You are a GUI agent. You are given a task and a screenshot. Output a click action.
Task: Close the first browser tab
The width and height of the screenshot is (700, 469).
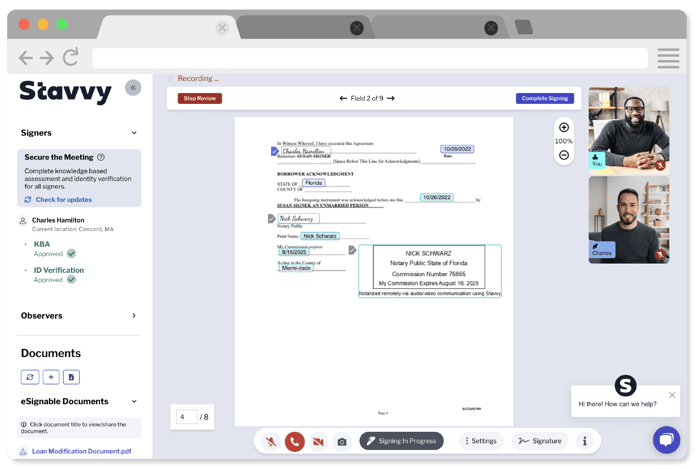coord(222,28)
